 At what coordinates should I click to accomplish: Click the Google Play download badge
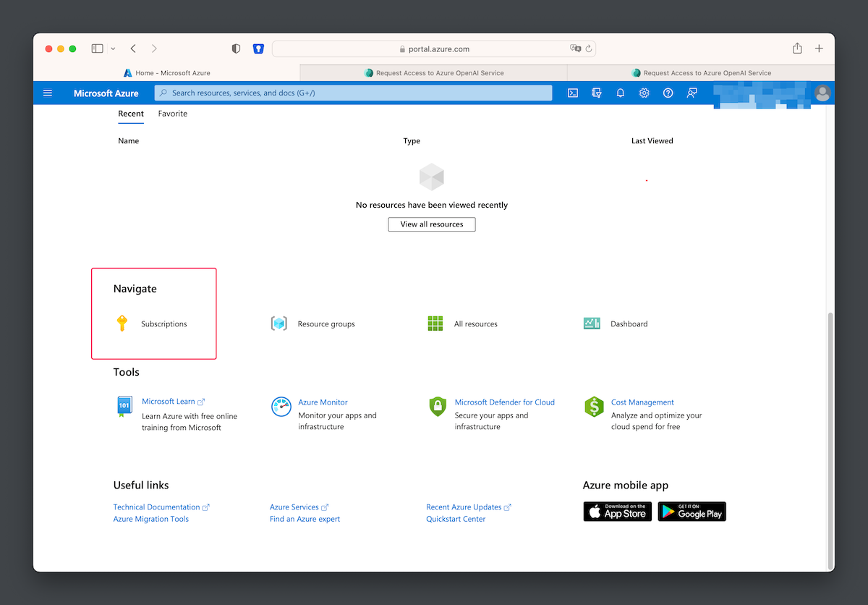(x=692, y=512)
